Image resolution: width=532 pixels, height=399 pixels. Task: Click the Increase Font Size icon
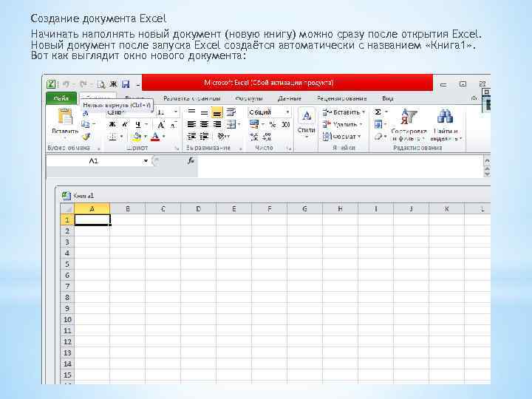coord(161,125)
